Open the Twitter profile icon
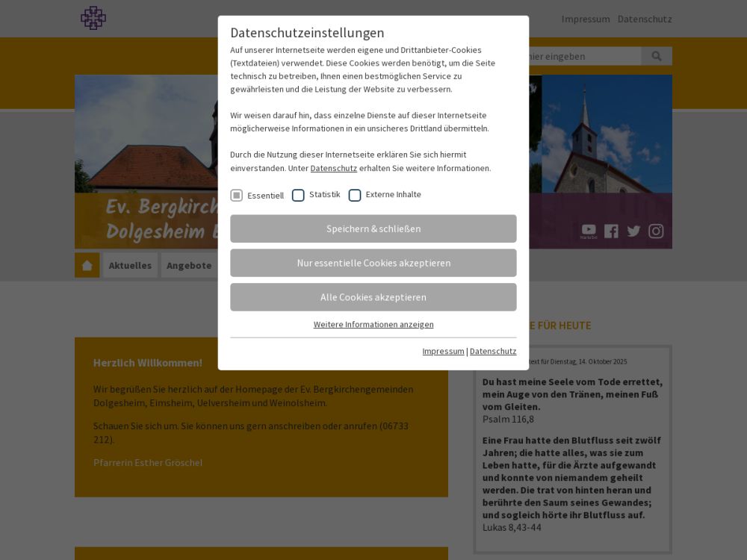 click(x=633, y=231)
